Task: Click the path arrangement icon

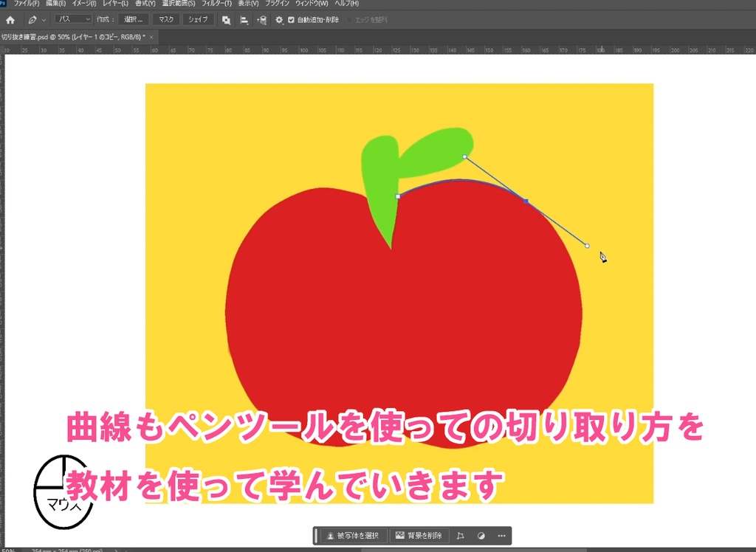Action: (x=263, y=20)
